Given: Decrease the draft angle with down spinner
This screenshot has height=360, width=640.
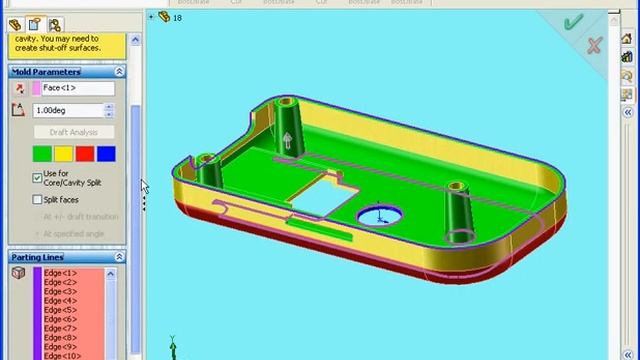Looking at the screenshot, I should pyautogui.click(x=109, y=114).
